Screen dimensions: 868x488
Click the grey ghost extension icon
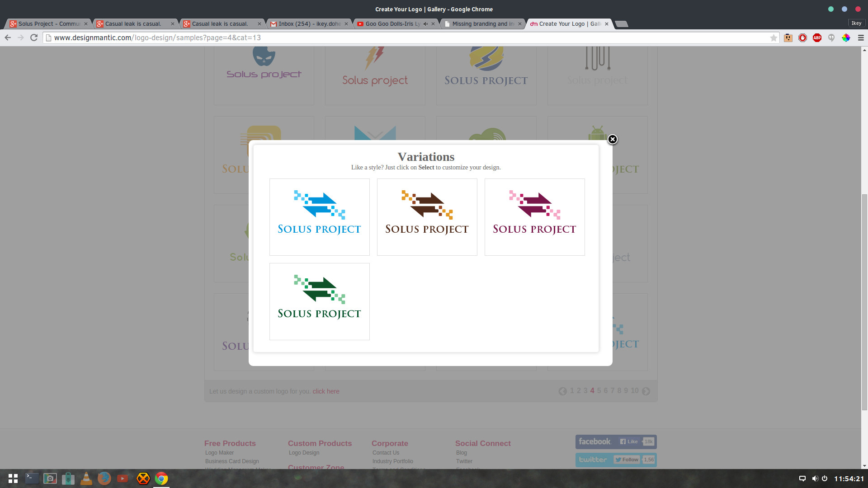pos(831,38)
